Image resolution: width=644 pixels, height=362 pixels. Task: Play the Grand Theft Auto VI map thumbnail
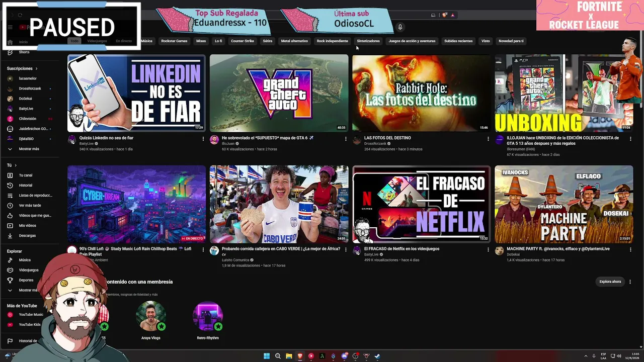tap(279, 93)
